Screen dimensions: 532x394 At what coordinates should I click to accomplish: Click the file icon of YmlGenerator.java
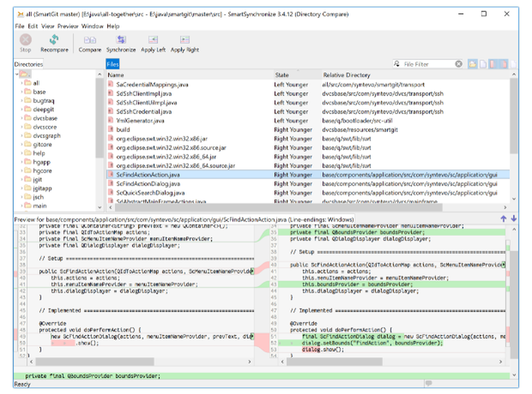(111, 120)
